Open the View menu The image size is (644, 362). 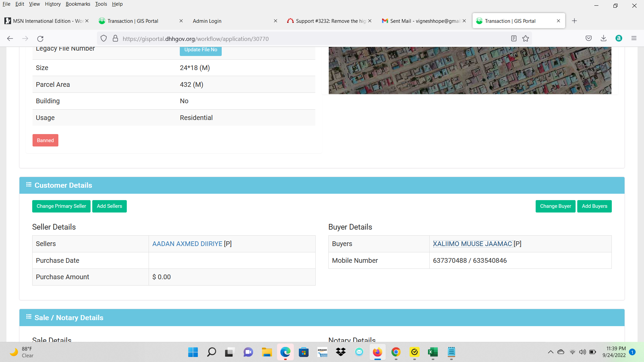click(34, 4)
